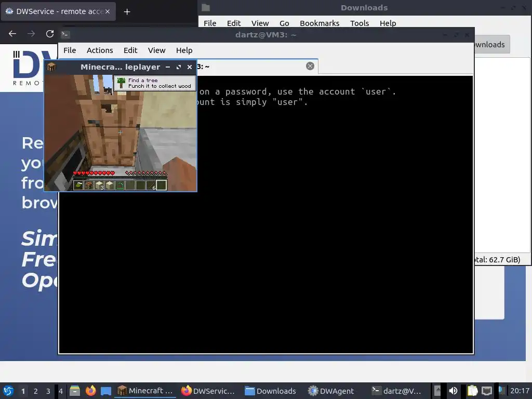Click the tree icon in tutorial toast
Viewport: 532px width, 399px height.
[x=121, y=83]
